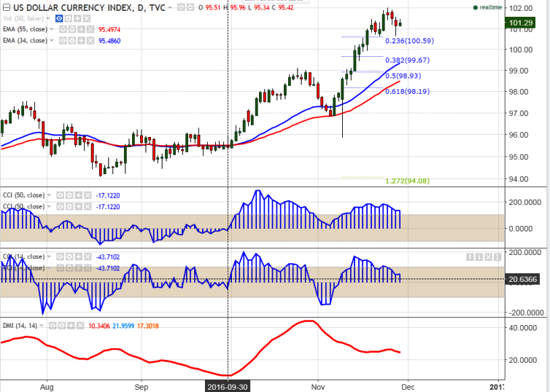The image size is (550, 392).
Task: Select the 0.5(98.93) Fibonacci level label
Action: coord(403,76)
